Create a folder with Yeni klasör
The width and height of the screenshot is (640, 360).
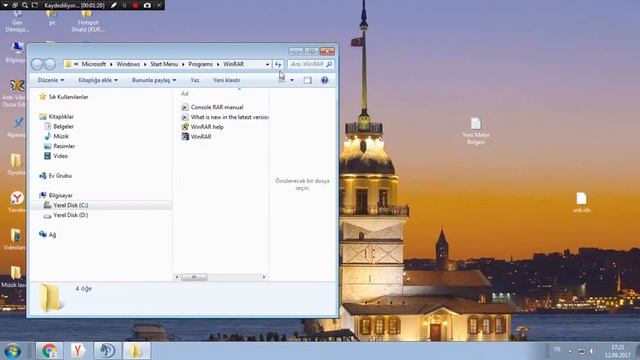(x=227, y=80)
